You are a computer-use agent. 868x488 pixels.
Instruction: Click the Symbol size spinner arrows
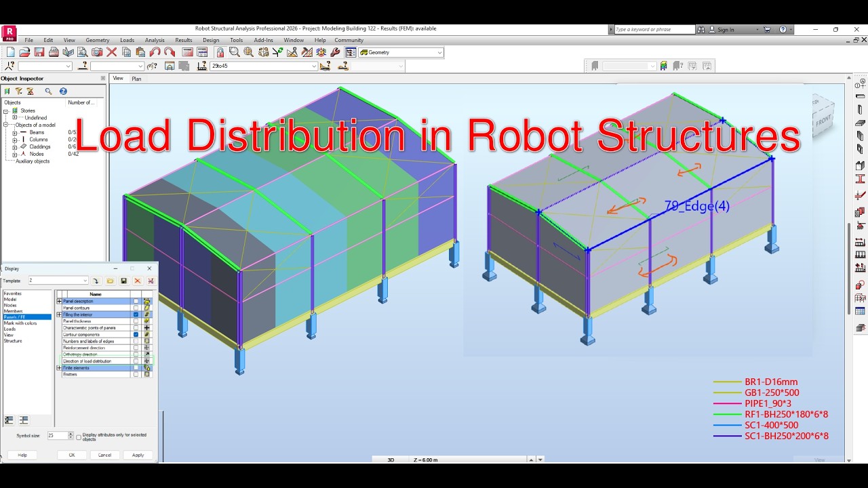coord(70,435)
